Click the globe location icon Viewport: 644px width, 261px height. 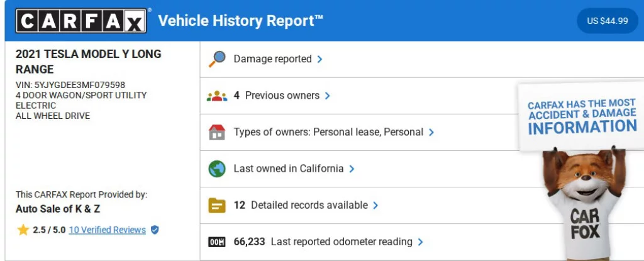(x=216, y=169)
